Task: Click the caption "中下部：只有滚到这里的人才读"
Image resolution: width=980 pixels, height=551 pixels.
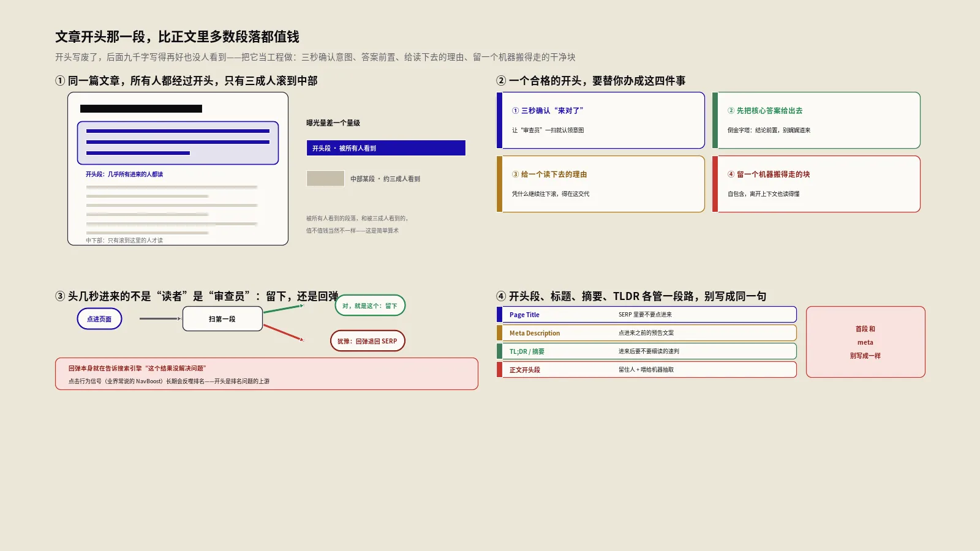Action: click(x=124, y=241)
